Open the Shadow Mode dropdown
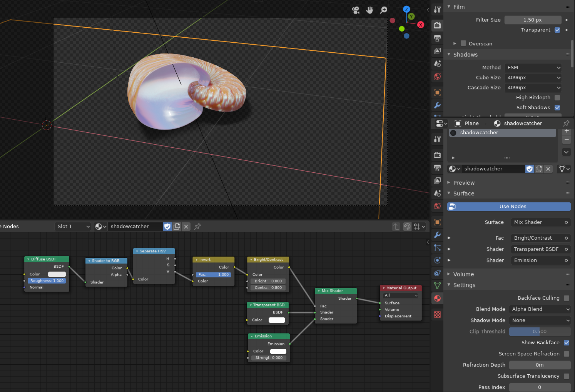 (540, 320)
